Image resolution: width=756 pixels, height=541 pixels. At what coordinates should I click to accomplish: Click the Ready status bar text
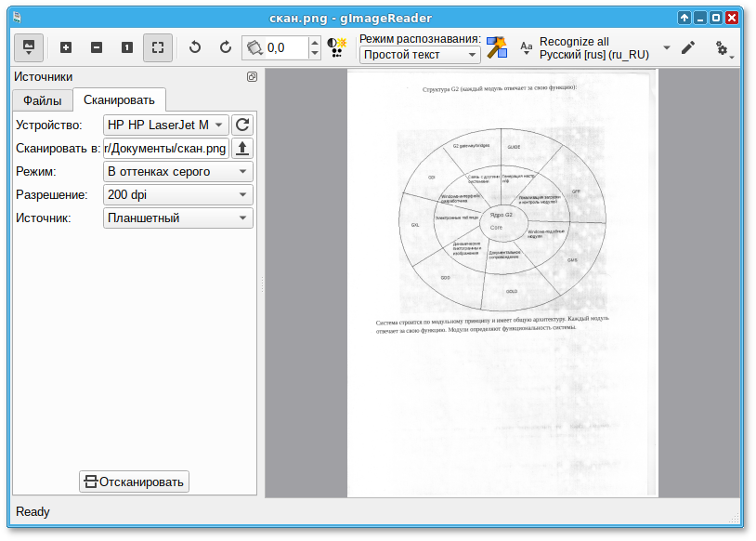tap(33, 511)
